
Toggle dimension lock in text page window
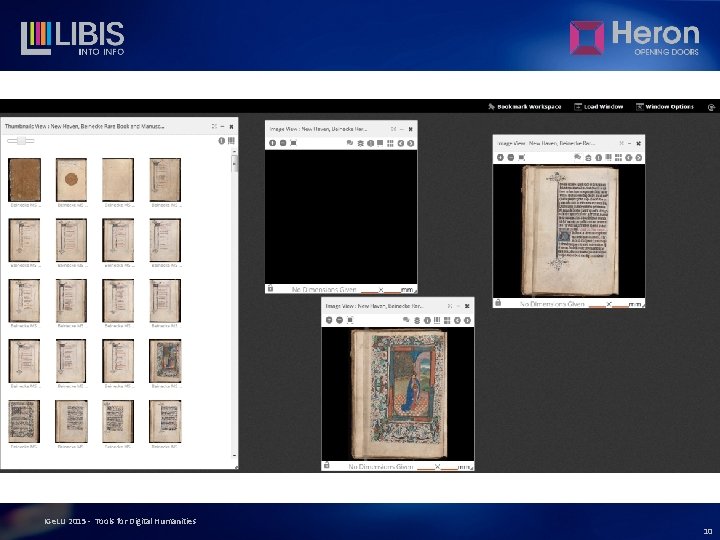click(x=498, y=303)
